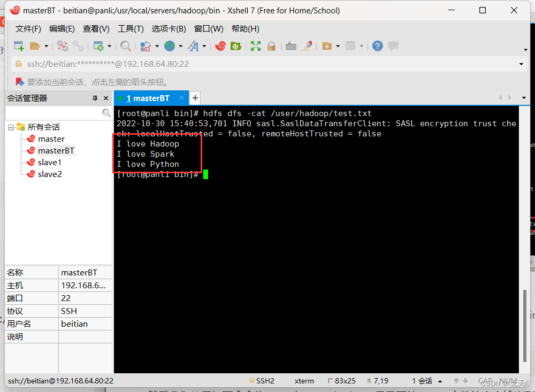Click the Lock screen padlock icon

pos(272,45)
